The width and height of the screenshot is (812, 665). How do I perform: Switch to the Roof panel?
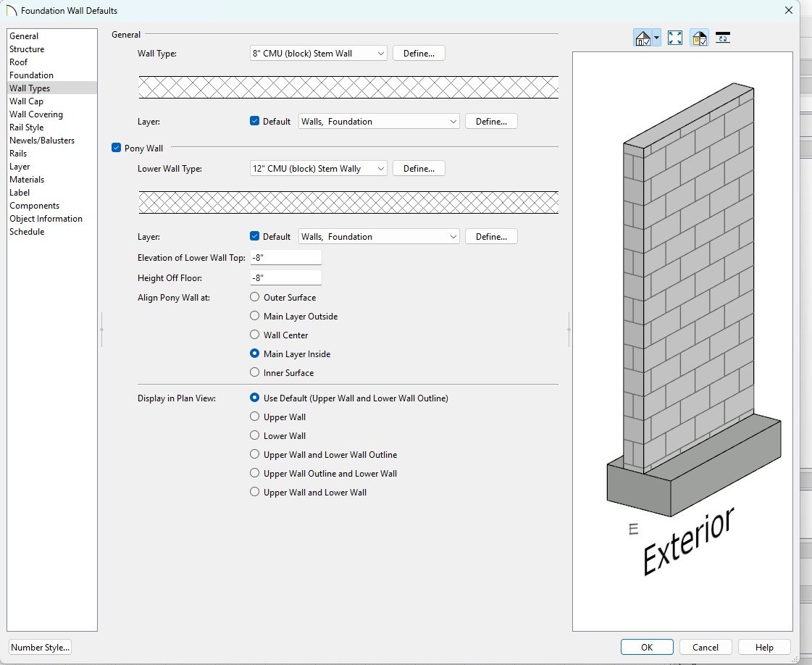19,62
